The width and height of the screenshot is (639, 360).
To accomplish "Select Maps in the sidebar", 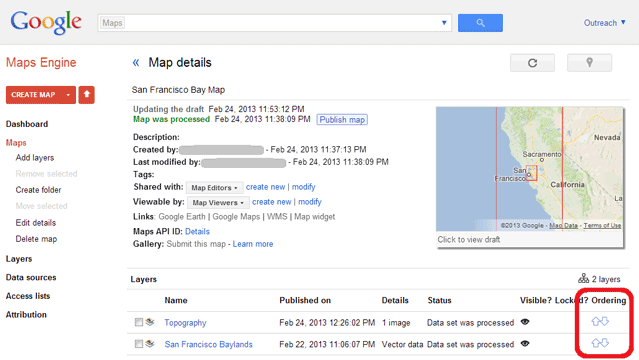I will [x=16, y=143].
